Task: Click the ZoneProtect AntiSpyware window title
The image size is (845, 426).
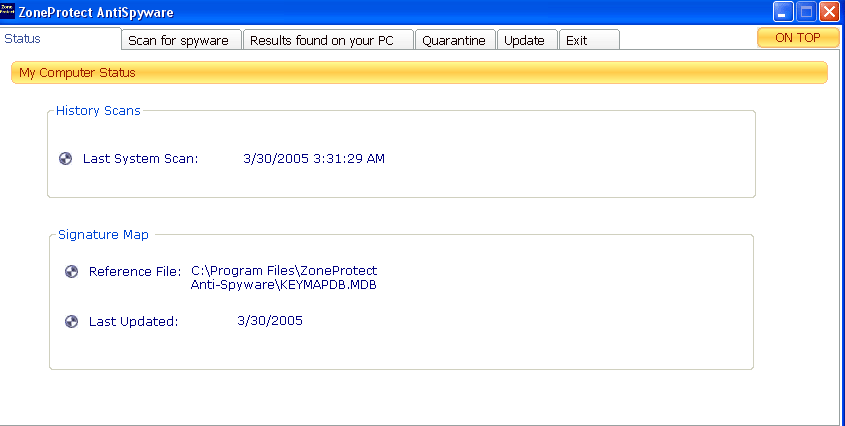Action: tap(96, 12)
